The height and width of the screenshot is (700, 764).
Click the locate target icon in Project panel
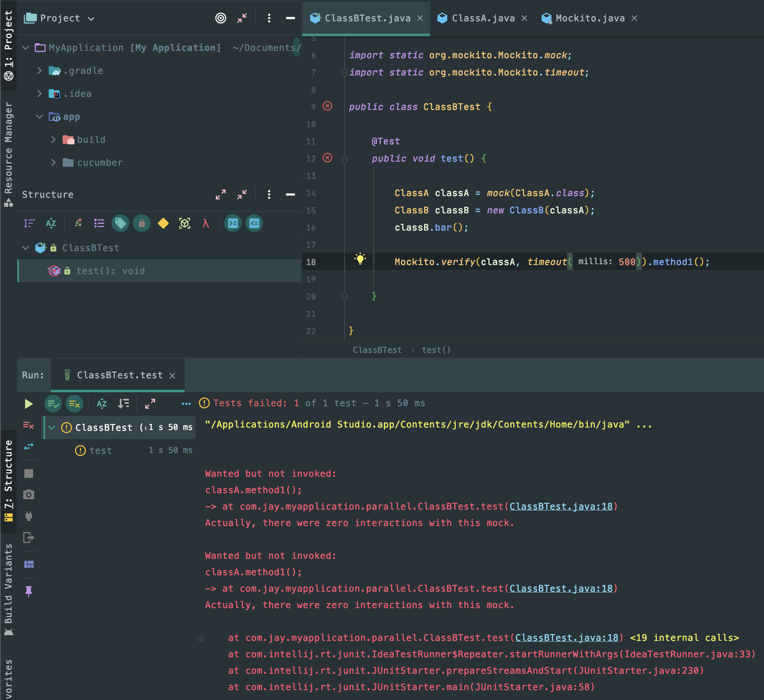[x=221, y=18]
